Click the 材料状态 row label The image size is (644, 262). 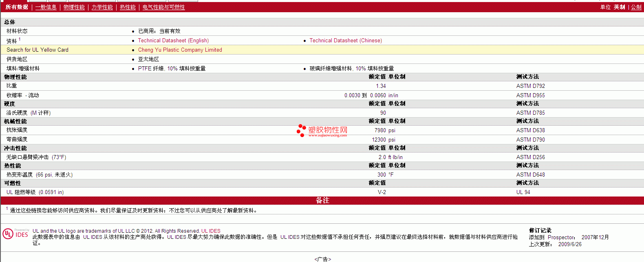(17, 31)
